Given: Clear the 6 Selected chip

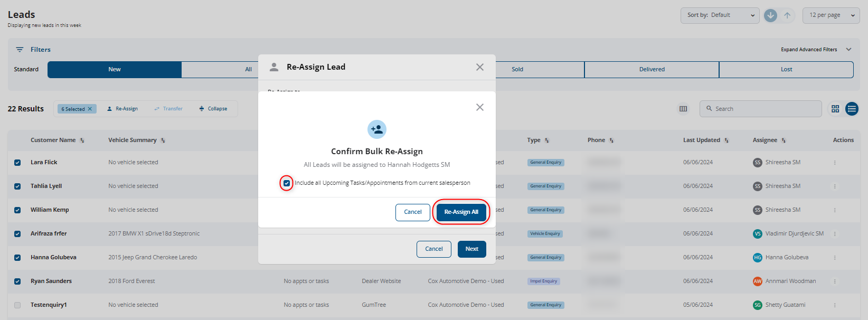Looking at the screenshot, I should click(90, 109).
